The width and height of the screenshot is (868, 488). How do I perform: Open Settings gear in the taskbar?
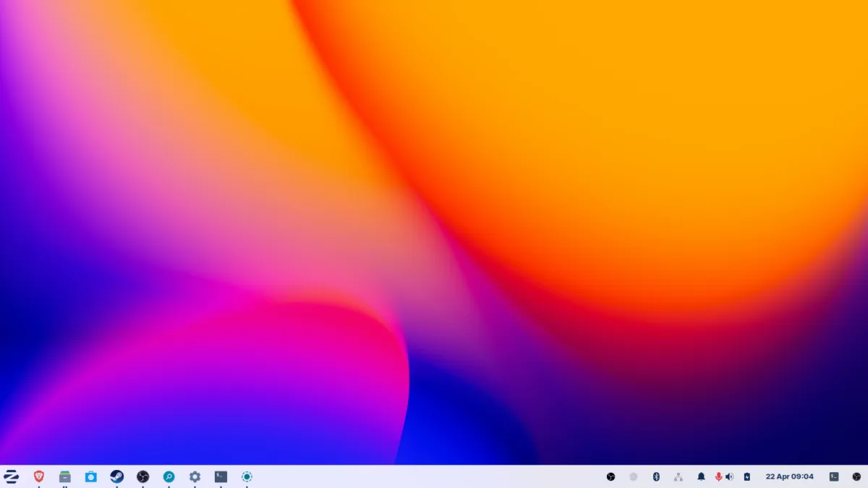195,476
